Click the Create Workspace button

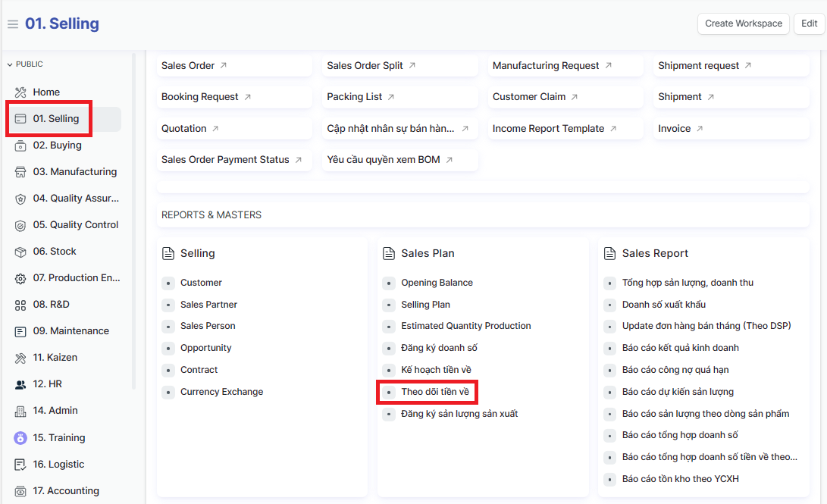tap(743, 23)
